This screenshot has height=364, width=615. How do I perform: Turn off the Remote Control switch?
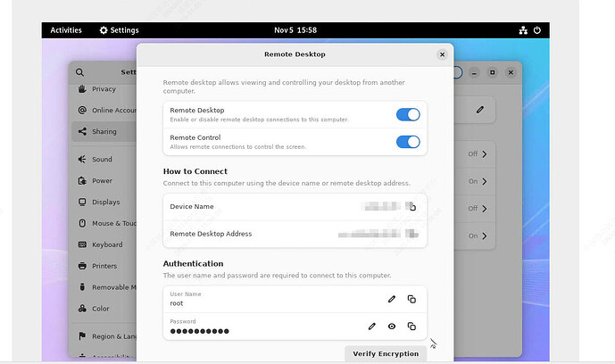(x=407, y=141)
